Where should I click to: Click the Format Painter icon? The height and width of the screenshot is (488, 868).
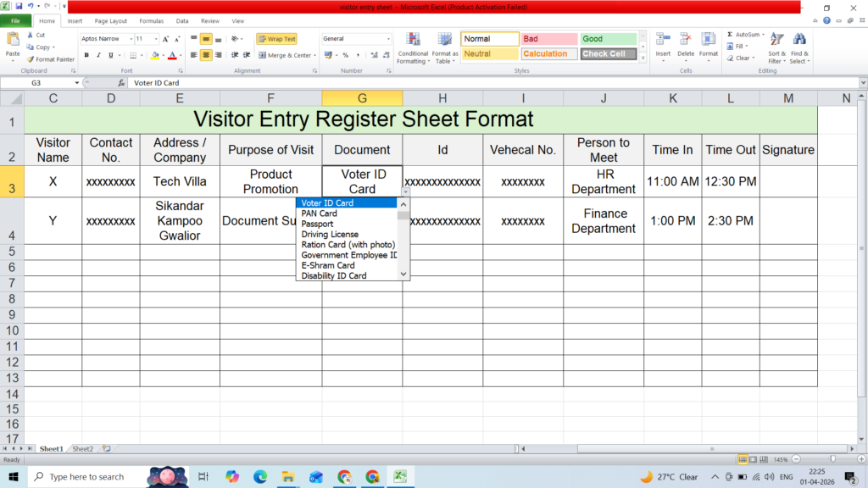coord(31,59)
